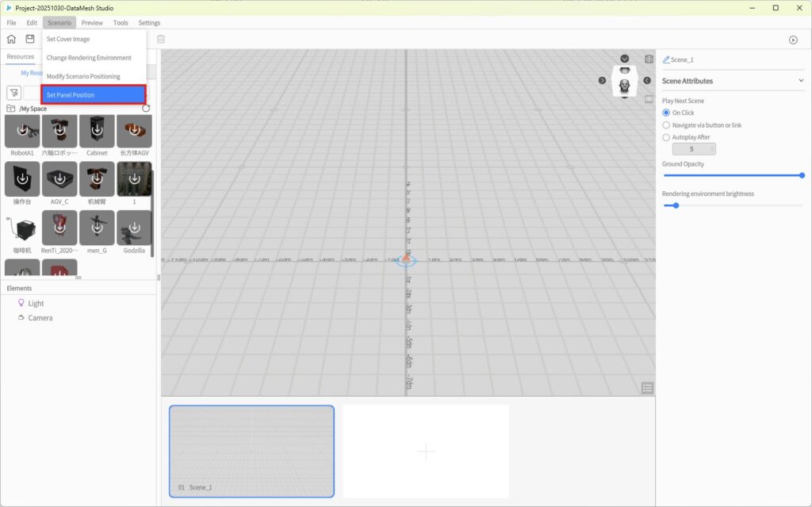
Task: Select the Autoplay After radio option
Action: click(666, 137)
